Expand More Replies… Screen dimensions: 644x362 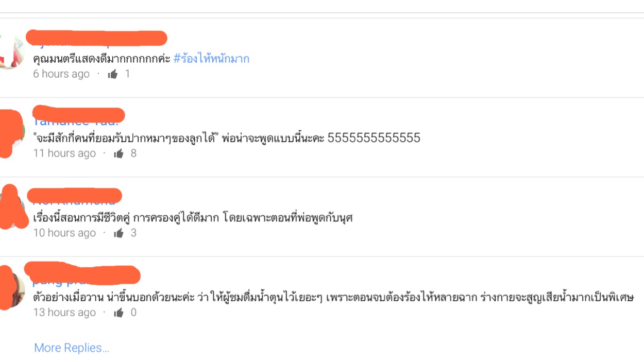(72, 348)
